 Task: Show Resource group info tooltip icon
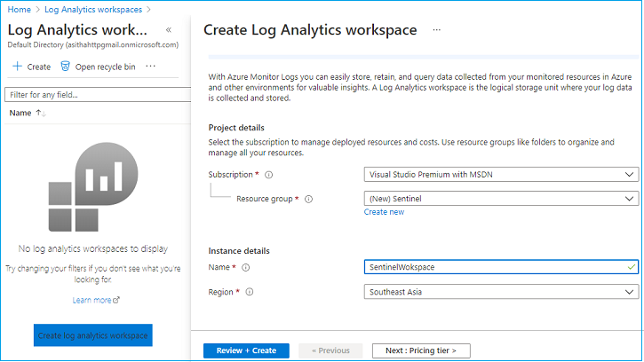[x=308, y=199]
